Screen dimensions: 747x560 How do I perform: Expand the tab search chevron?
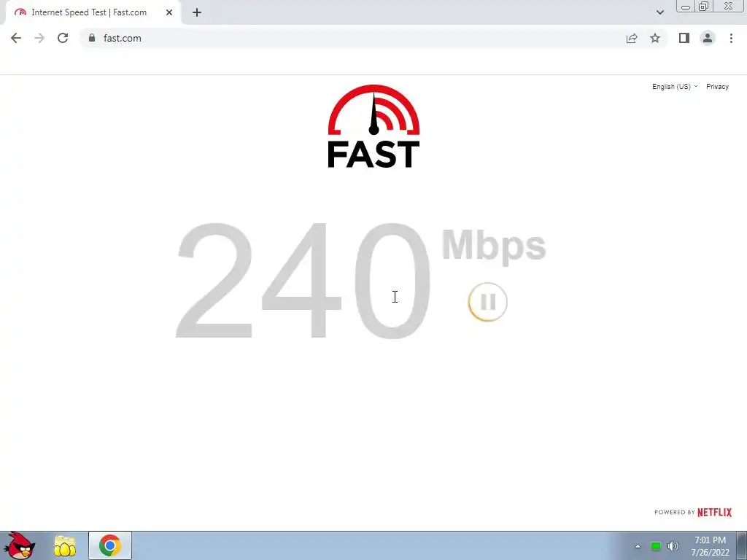click(659, 12)
